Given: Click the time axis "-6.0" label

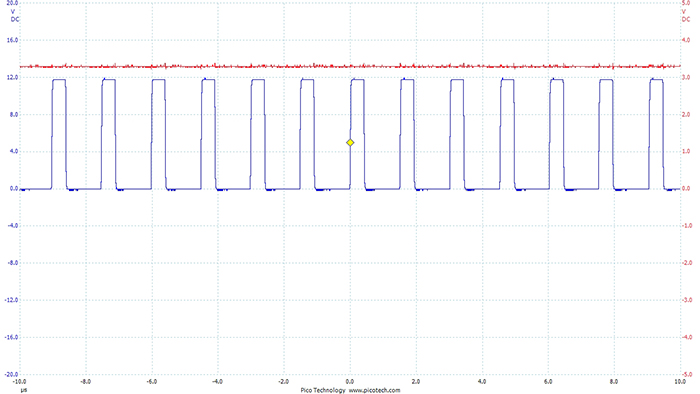Looking at the screenshot, I should click(152, 382).
